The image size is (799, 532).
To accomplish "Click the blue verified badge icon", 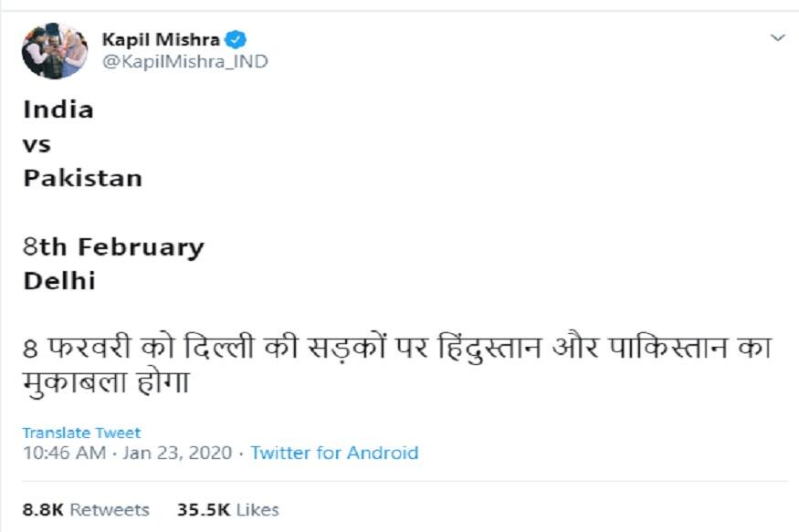I will point(237,39).
